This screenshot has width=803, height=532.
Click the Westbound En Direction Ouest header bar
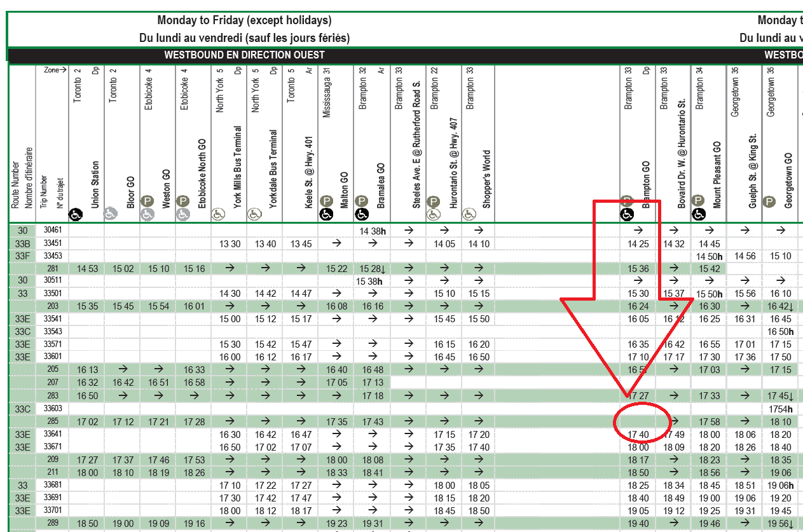tap(244, 55)
